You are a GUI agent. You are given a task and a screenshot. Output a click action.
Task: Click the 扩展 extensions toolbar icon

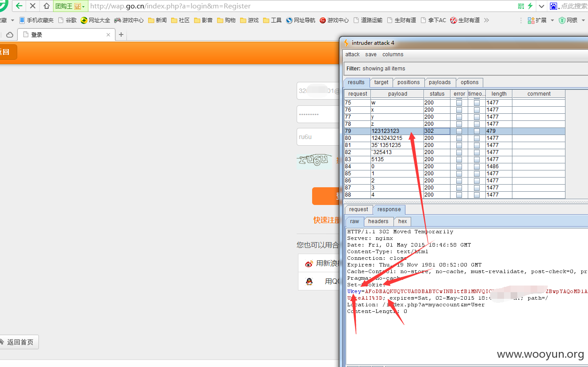[532, 20]
